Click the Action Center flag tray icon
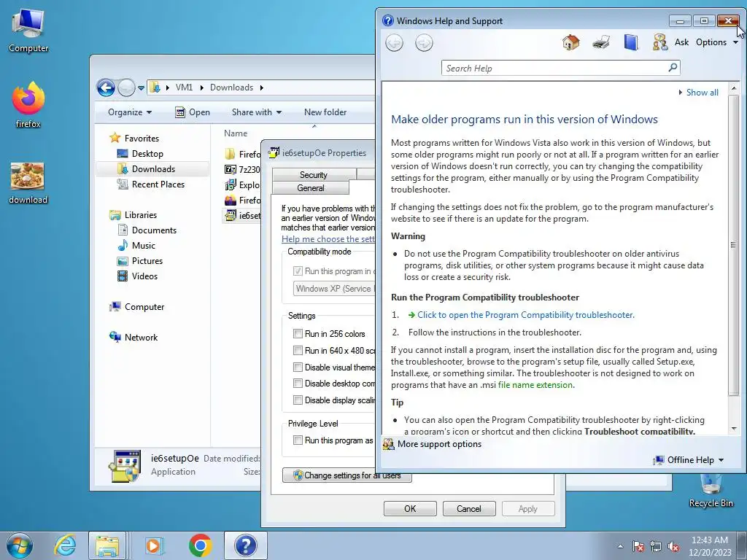 (x=638, y=546)
